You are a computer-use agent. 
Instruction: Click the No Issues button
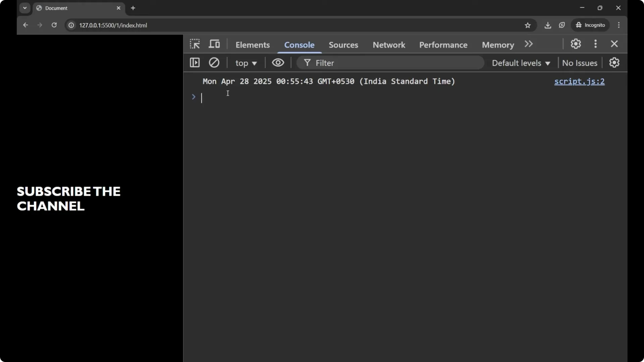579,63
